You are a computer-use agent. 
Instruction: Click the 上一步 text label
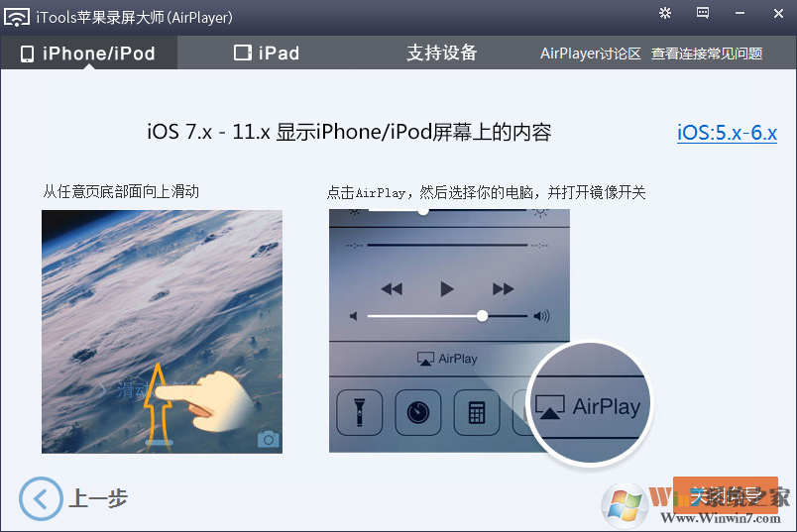(98, 498)
